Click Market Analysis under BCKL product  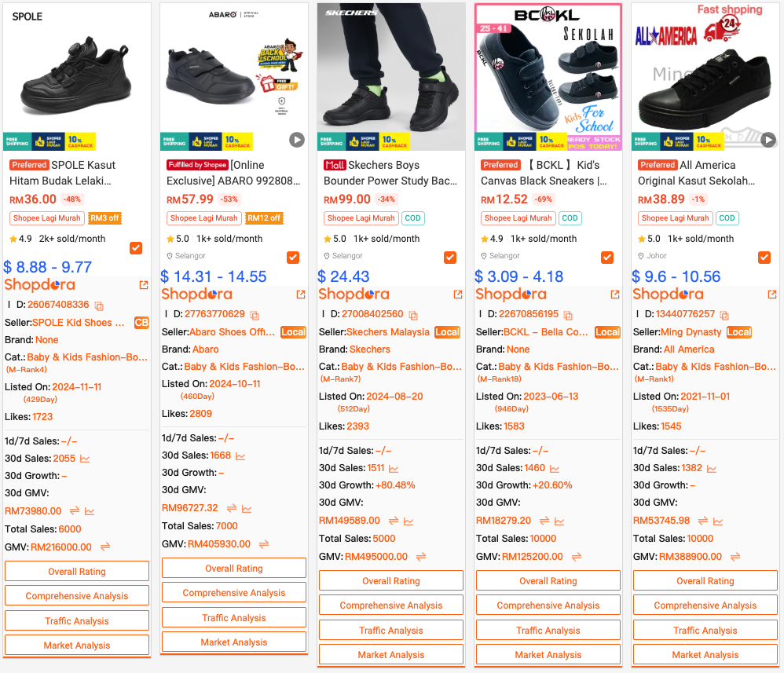548,655
